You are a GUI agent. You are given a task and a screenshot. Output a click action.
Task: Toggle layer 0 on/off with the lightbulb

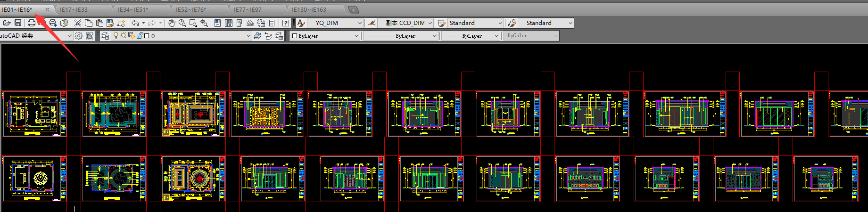(x=116, y=35)
